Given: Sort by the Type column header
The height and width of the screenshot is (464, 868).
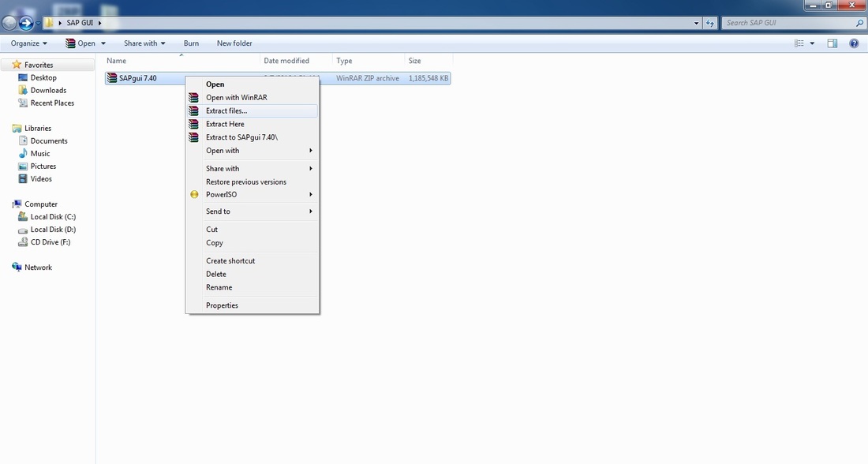Looking at the screenshot, I should [x=369, y=60].
